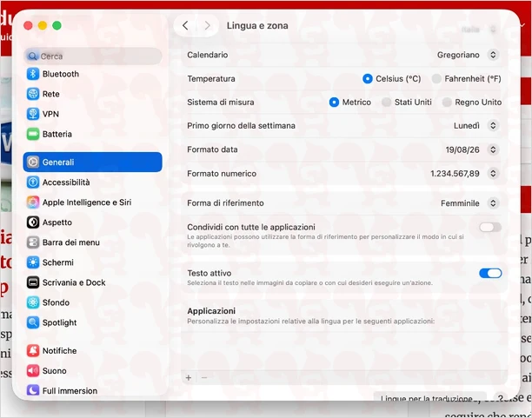
Task: Click the Generali gear icon
Action: coord(33,163)
